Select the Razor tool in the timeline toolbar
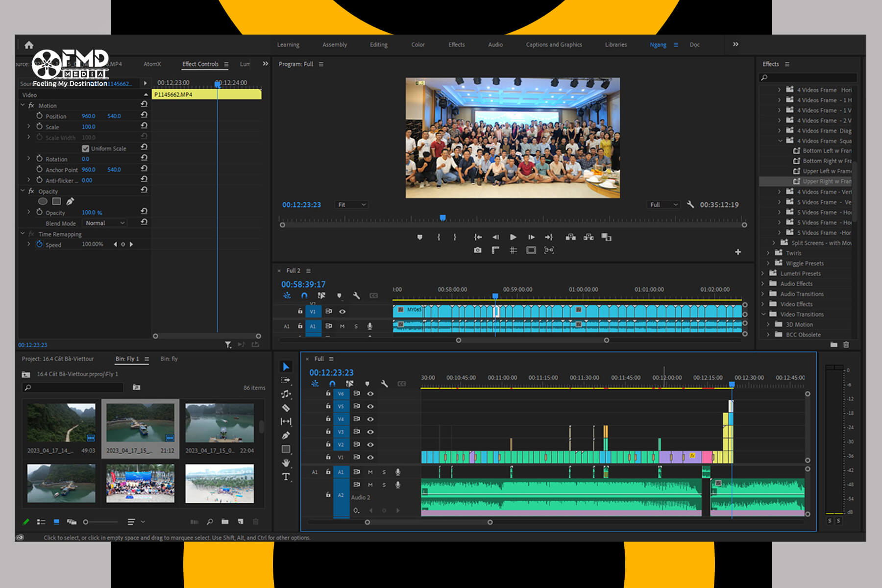This screenshot has height=588, width=882. (286, 408)
